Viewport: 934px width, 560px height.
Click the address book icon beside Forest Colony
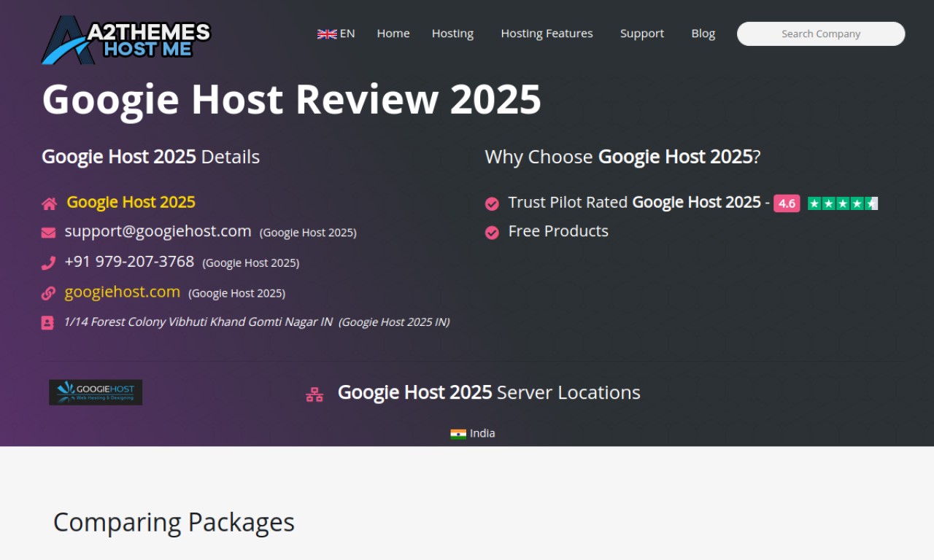[x=47, y=322]
